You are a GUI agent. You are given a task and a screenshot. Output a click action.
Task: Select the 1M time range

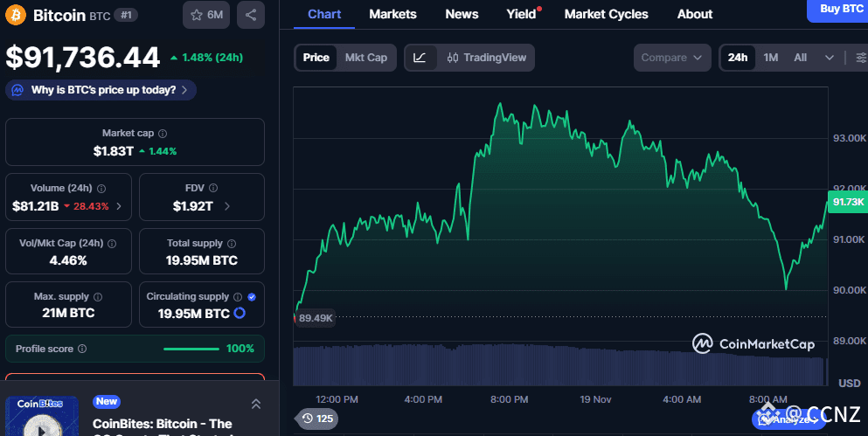point(770,58)
